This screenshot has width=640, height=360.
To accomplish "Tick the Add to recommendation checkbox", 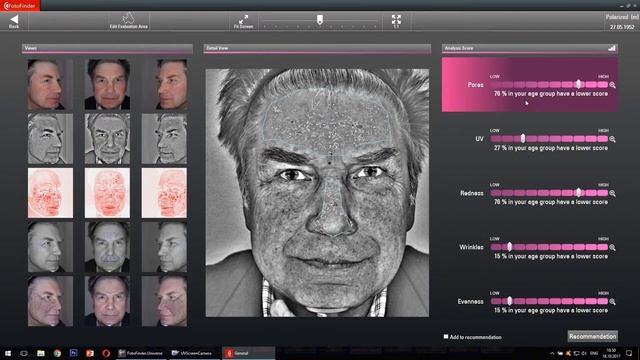I will pos(446,337).
